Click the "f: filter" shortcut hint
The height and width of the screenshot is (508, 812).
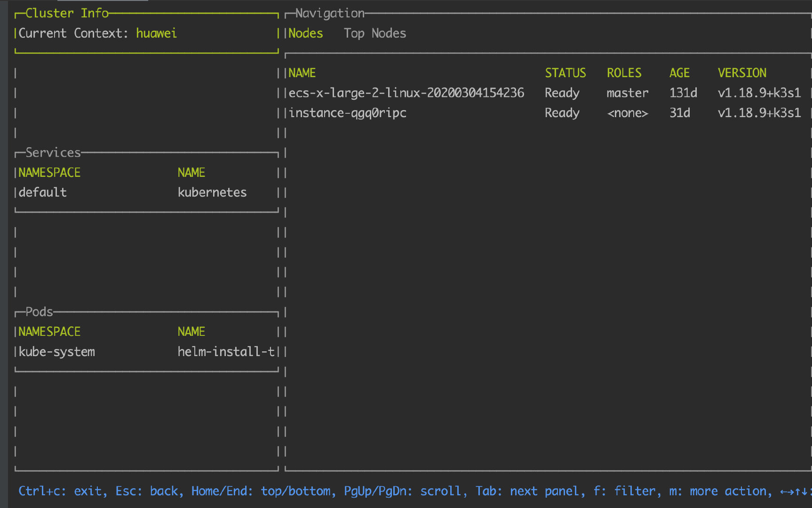(x=624, y=491)
